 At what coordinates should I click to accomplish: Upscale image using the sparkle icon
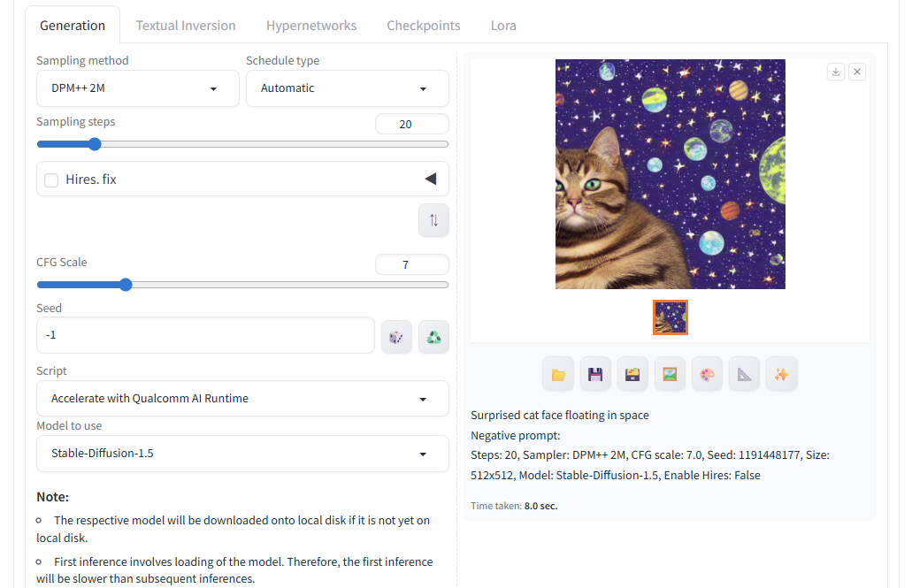pyautogui.click(x=781, y=375)
